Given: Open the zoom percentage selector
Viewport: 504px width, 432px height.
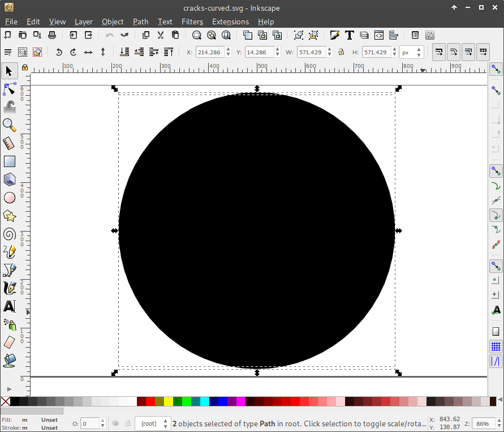Looking at the screenshot, I should tap(484, 423).
